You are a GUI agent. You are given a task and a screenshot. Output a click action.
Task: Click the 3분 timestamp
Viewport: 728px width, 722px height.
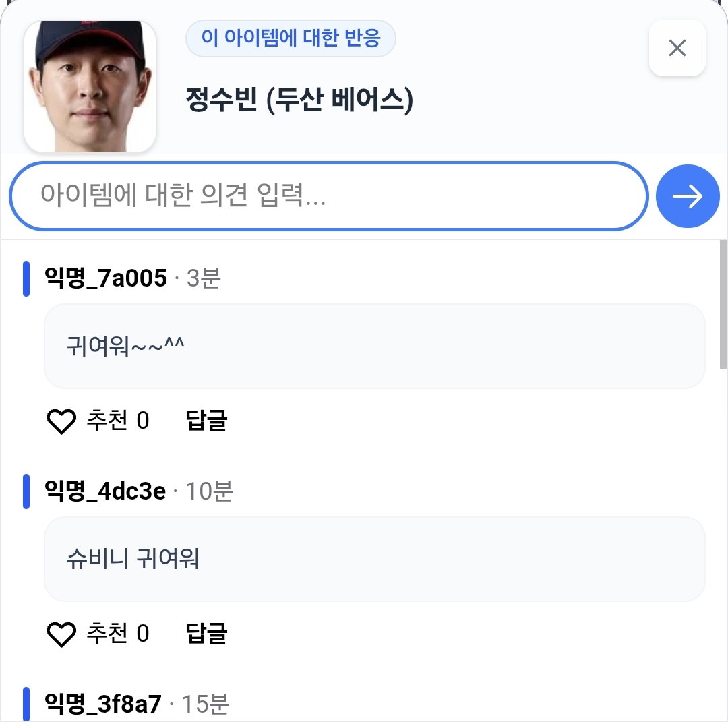204,278
